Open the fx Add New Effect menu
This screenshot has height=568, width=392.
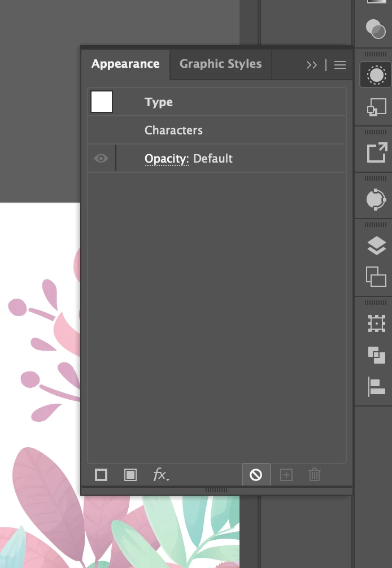point(161,475)
